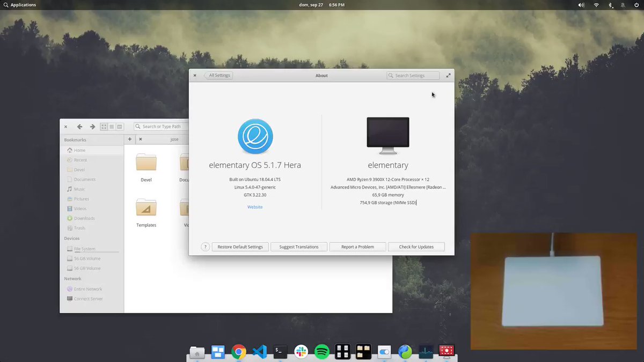This screenshot has height=362, width=644.
Task: Select Trash in Files sidebar
Action: pos(92,228)
